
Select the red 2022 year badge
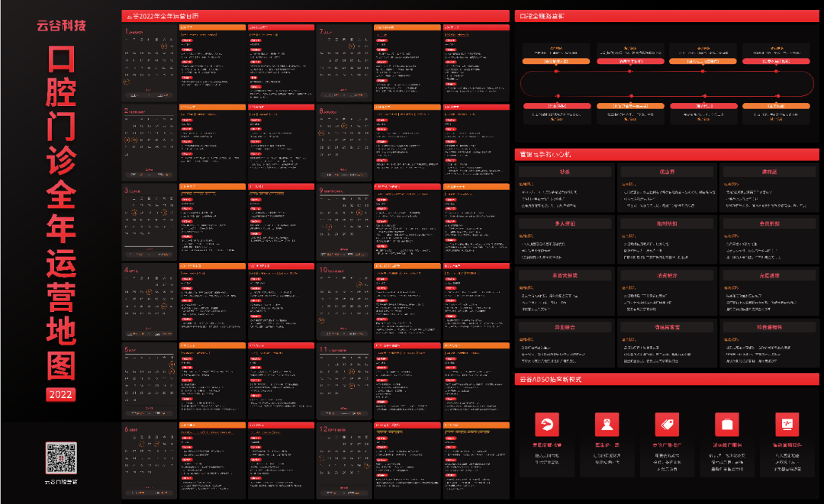61,395
